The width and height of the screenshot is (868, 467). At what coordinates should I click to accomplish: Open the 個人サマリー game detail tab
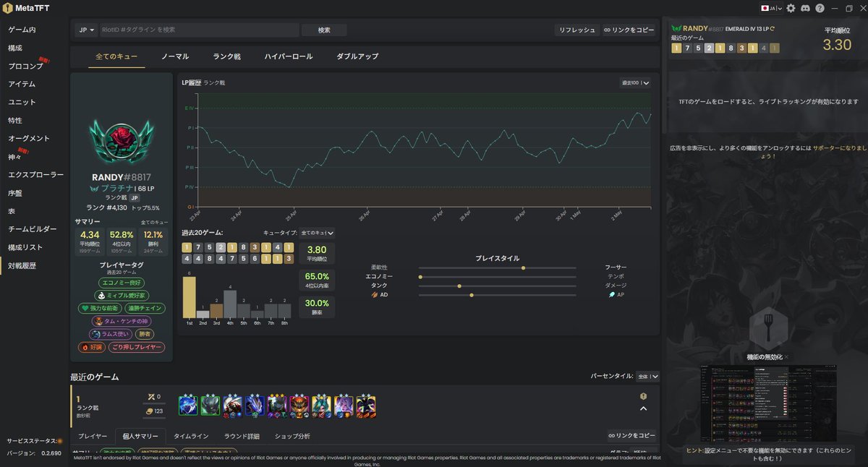(140, 437)
